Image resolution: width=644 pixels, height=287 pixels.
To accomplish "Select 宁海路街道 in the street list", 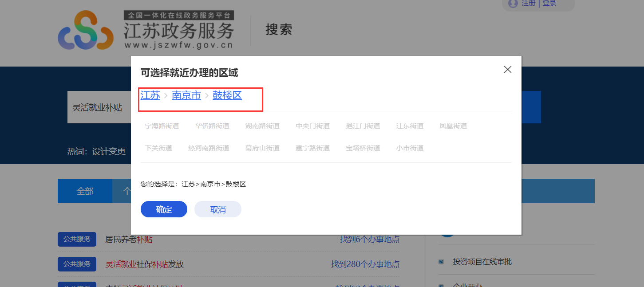I will 161,126.
